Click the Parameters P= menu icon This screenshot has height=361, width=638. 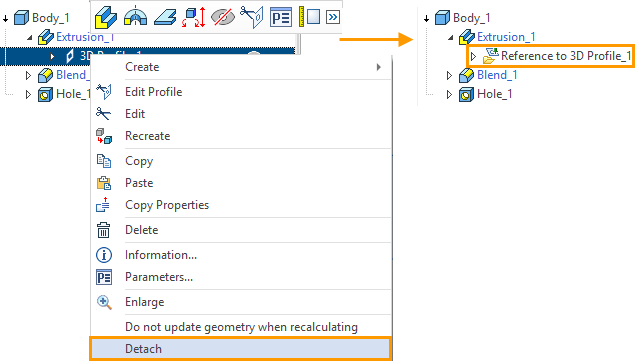pyautogui.click(x=104, y=277)
